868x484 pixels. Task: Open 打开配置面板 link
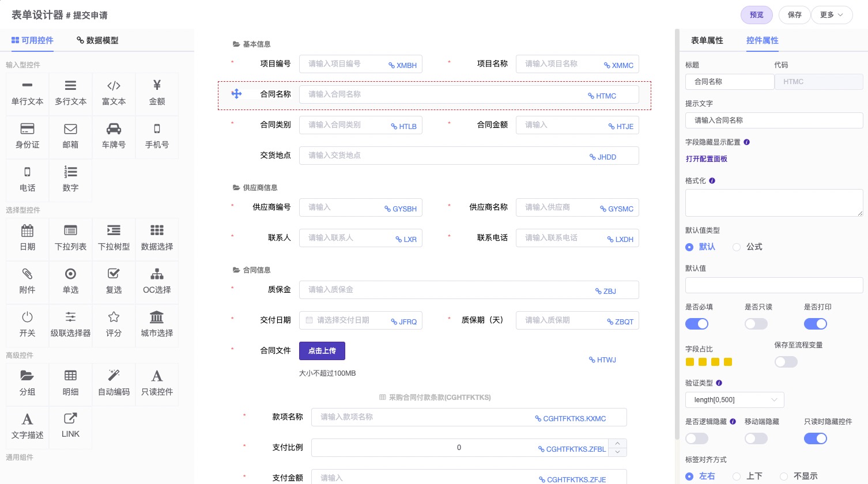706,159
